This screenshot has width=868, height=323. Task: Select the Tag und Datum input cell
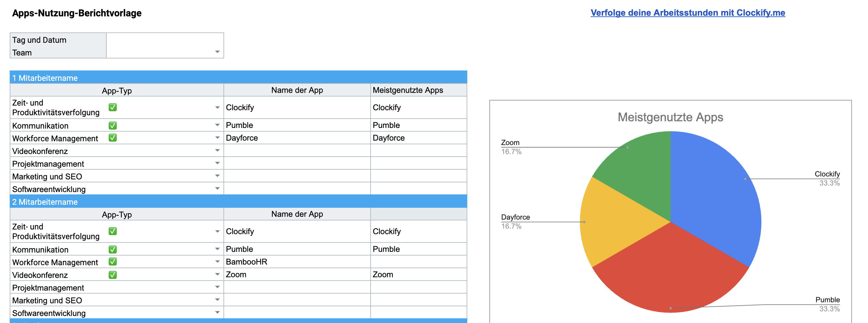pyautogui.click(x=165, y=40)
